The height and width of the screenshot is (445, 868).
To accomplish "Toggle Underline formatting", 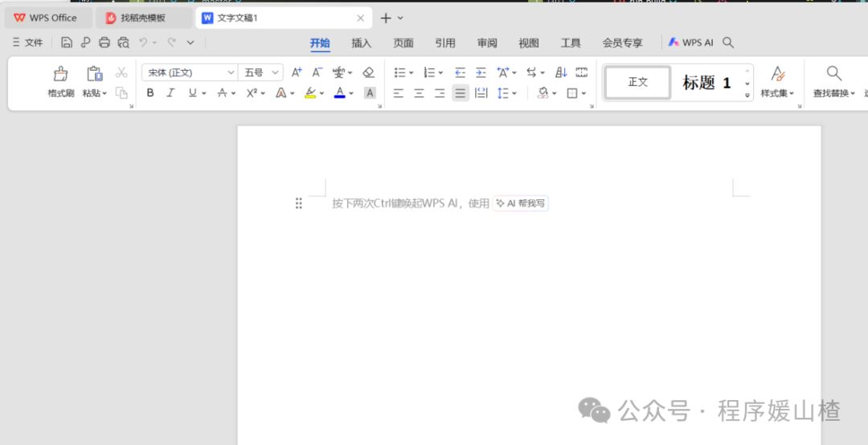I will tap(192, 93).
